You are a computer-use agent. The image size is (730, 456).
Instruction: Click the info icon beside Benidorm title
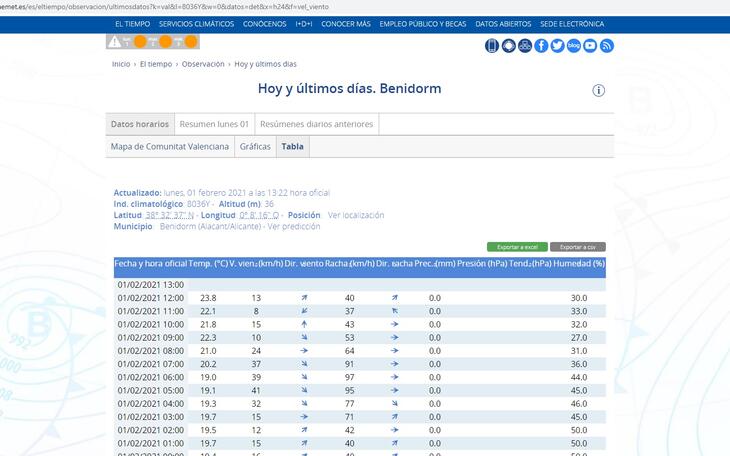pos(598,90)
